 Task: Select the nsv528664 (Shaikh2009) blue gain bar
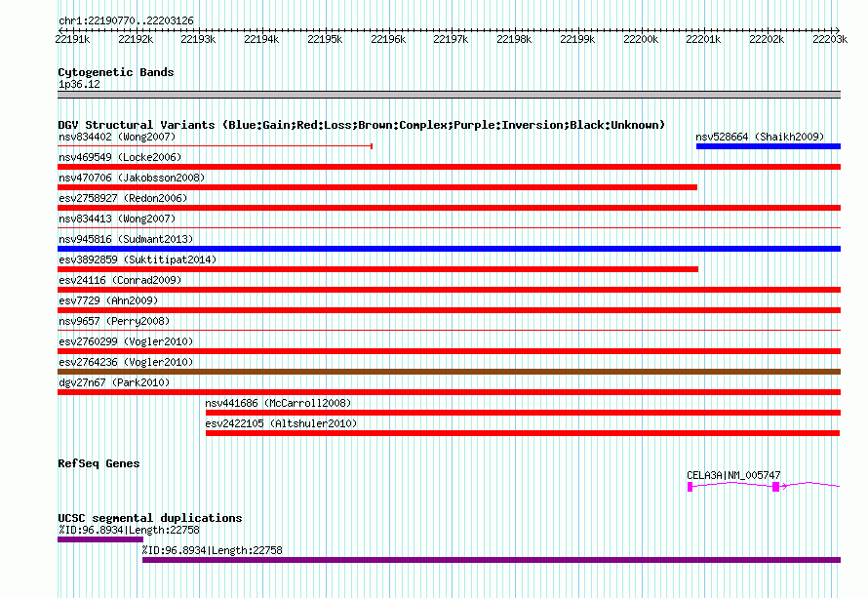point(769,146)
